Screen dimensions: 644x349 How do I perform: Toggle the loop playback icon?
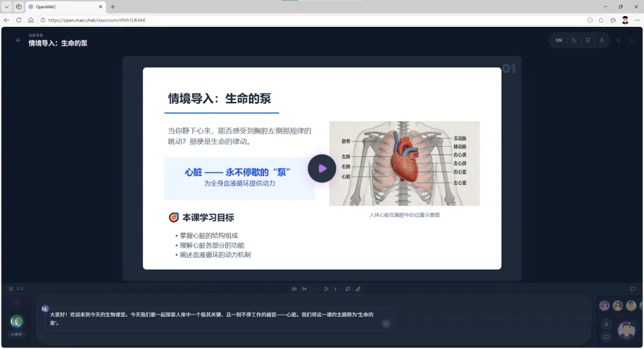coord(348,289)
